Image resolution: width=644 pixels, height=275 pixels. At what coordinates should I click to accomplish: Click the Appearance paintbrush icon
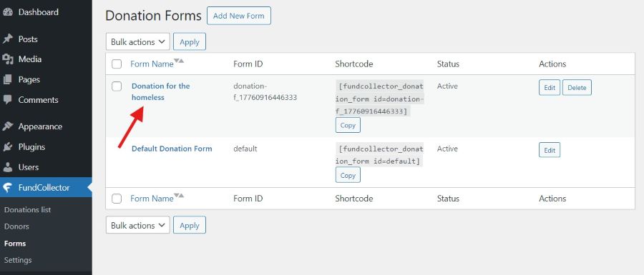7,126
